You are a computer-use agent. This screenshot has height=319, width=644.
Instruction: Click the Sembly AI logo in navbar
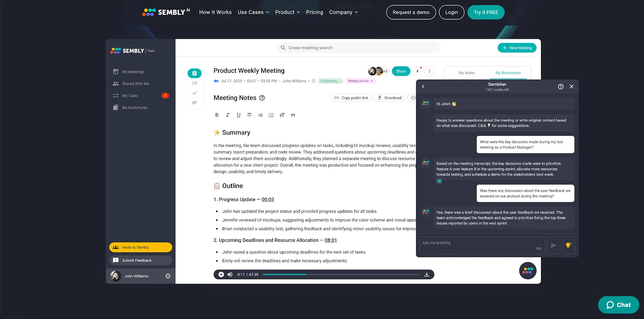[166, 12]
